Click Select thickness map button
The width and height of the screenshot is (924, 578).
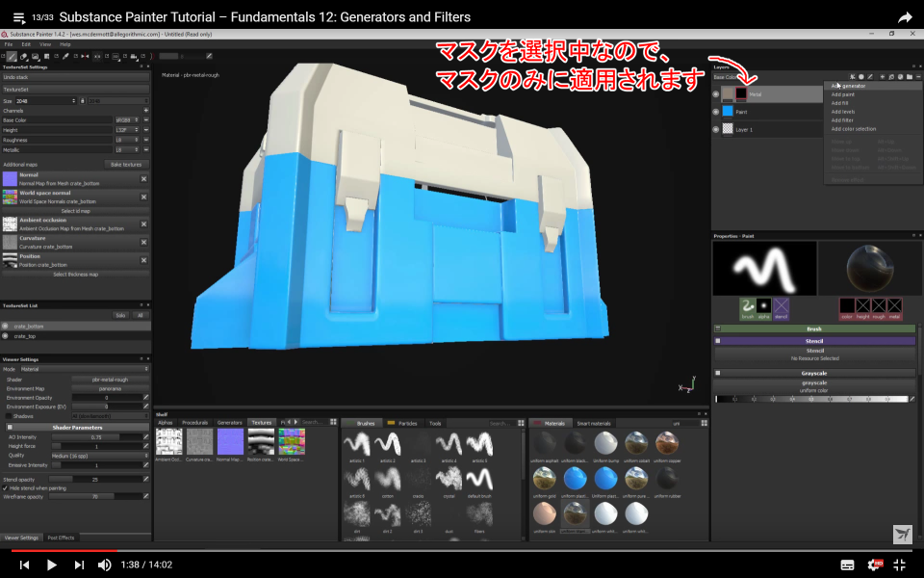[x=75, y=275]
